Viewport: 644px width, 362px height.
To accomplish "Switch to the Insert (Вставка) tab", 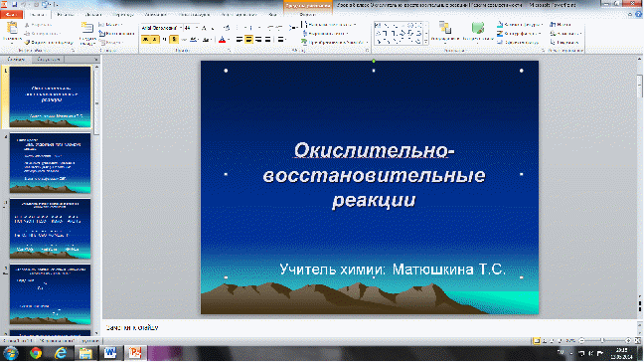I will 66,14.
